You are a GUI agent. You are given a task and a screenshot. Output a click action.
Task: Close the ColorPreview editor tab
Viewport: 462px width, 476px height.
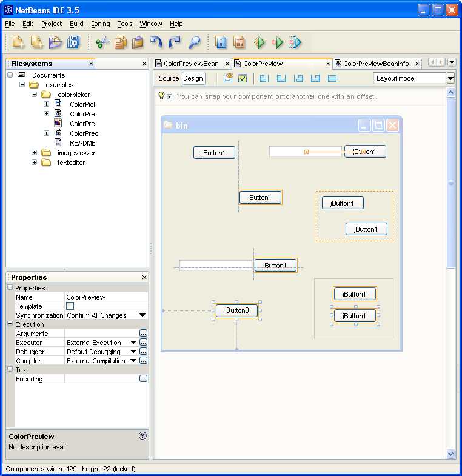point(328,64)
